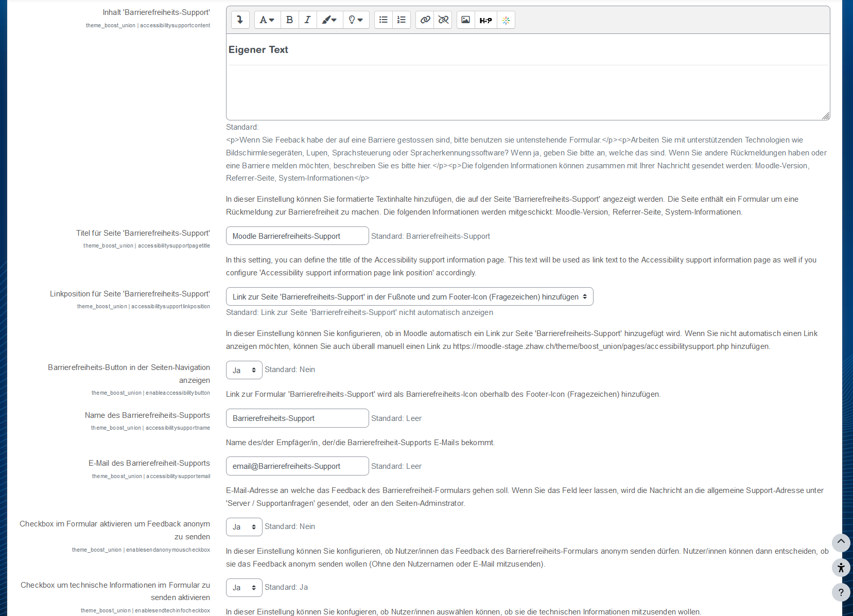Open the accessibility person icon button
Screen dimensions: 853x616
pos(841,568)
